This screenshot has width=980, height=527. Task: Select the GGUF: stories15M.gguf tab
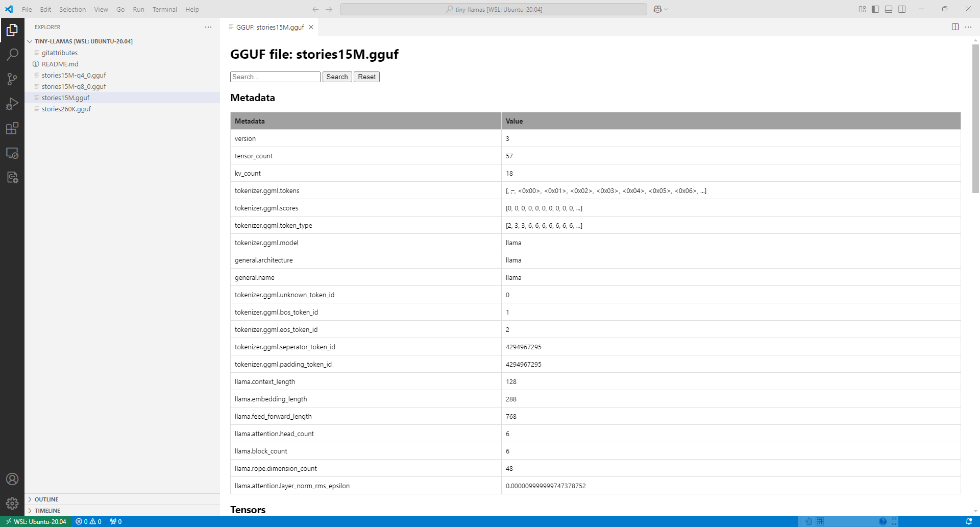pos(269,27)
